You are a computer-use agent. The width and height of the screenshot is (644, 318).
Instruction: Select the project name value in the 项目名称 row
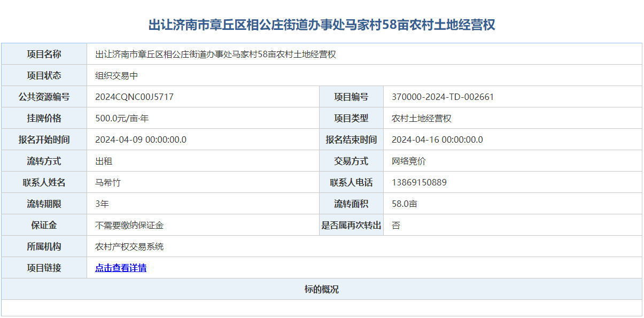click(215, 54)
